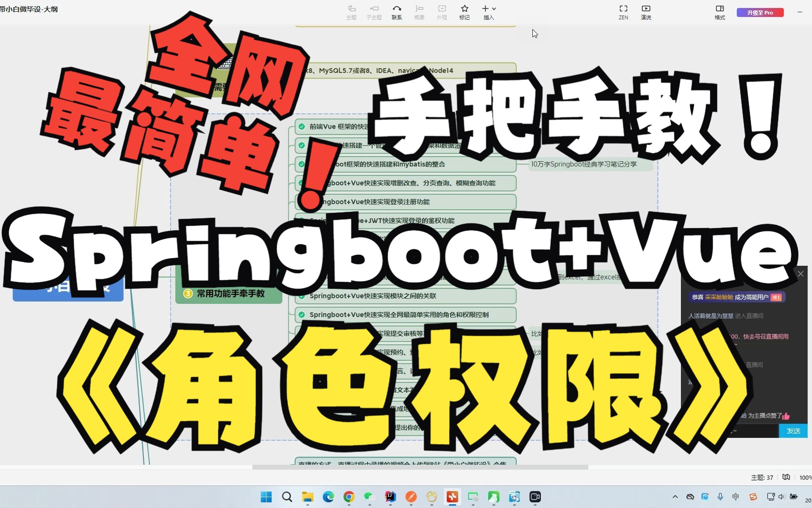The height and width of the screenshot is (508, 812).
Task: Click the microphone icon in system tray
Action: [x=720, y=497]
